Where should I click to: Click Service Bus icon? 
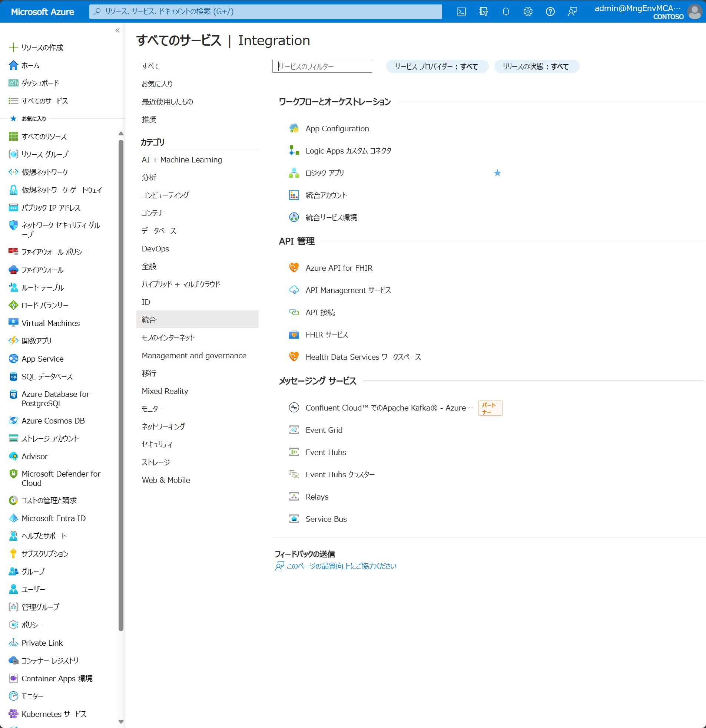click(294, 519)
